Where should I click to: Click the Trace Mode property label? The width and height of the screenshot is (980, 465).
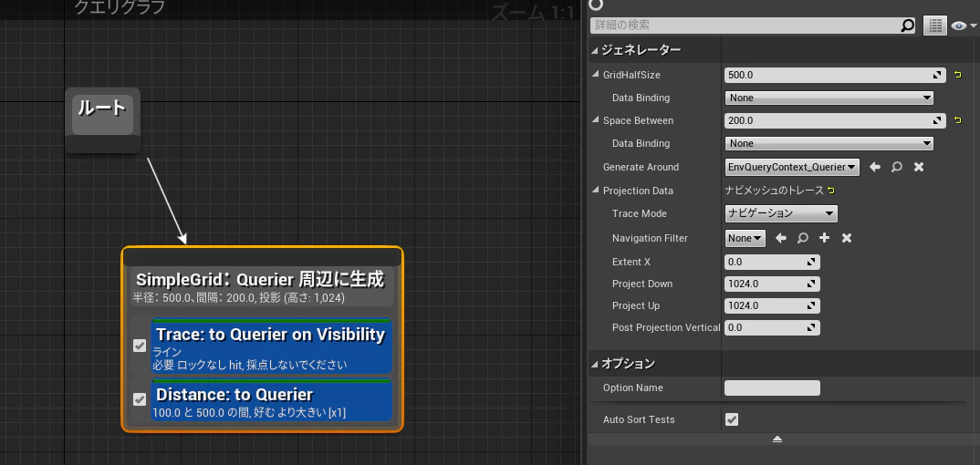640,213
